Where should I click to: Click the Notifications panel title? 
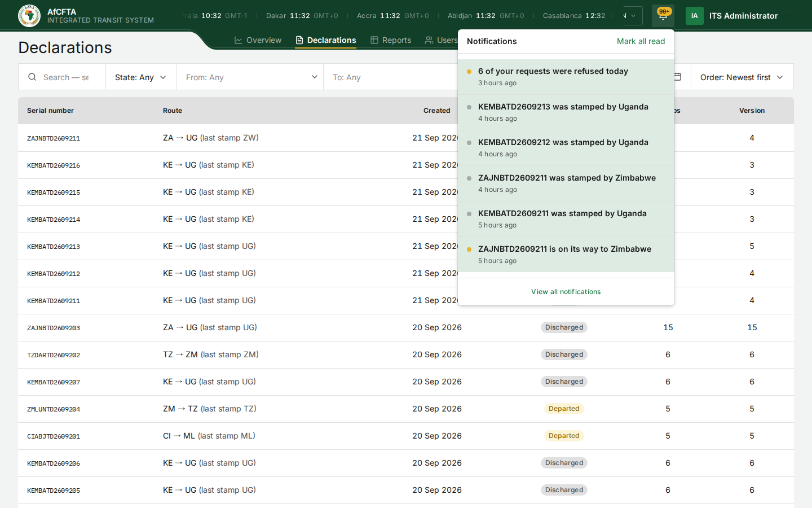pos(492,41)
